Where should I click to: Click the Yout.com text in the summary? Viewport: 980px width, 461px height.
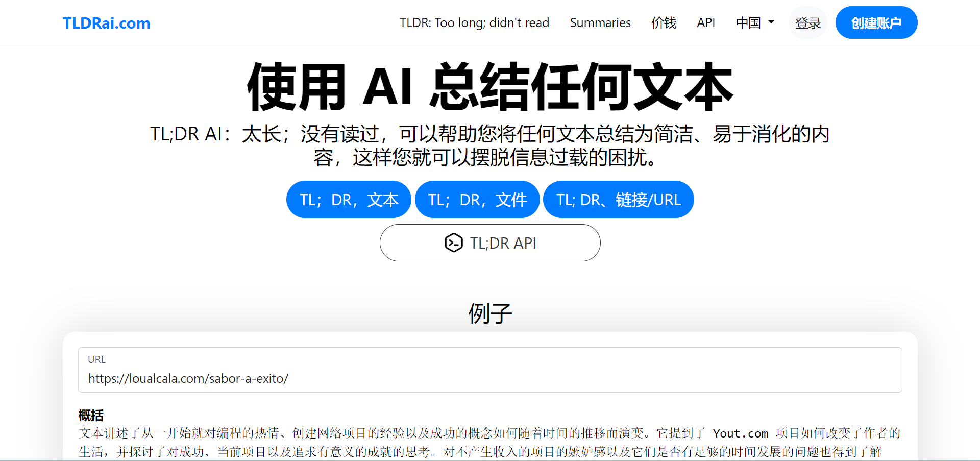coord(740,433)
